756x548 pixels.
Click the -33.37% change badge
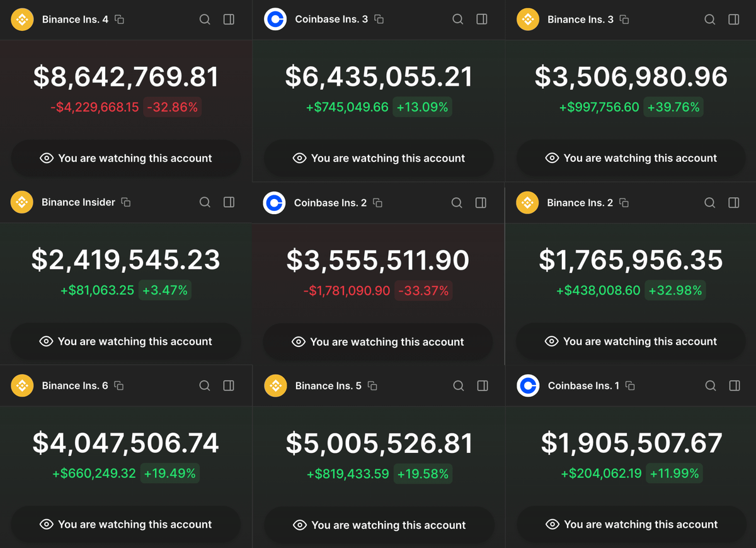(423, 290)
